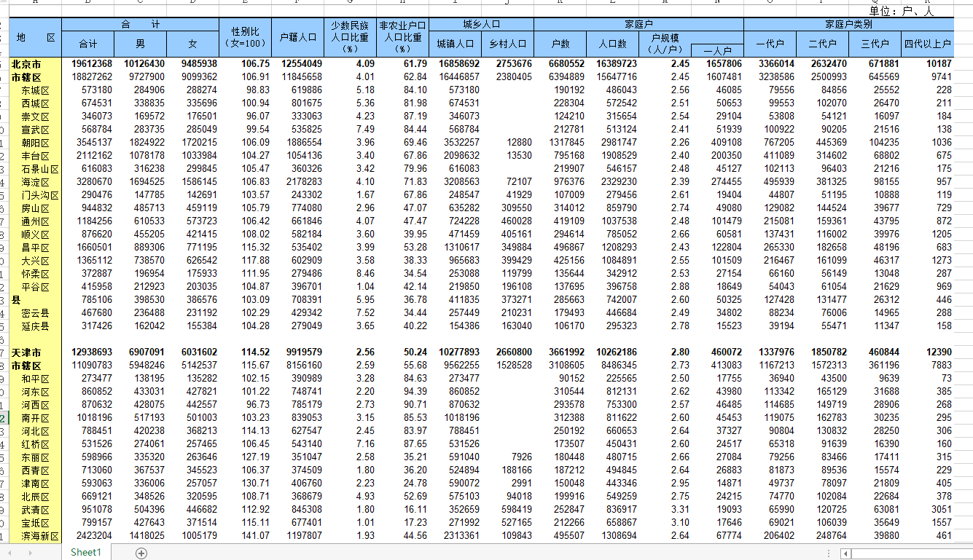This screenshot has height=560, width=973.
Task: Click the 少数民族人口比重 header cell
Action: click(350, 37)
